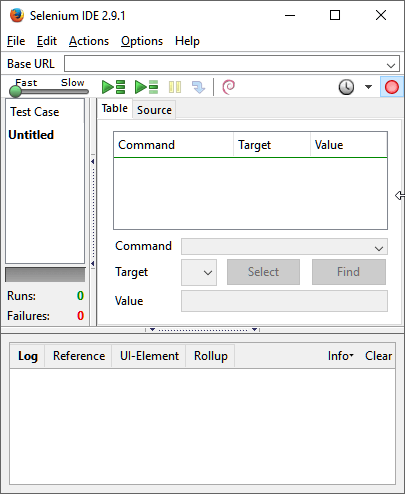Switch to the Source tab

[154, 110]
